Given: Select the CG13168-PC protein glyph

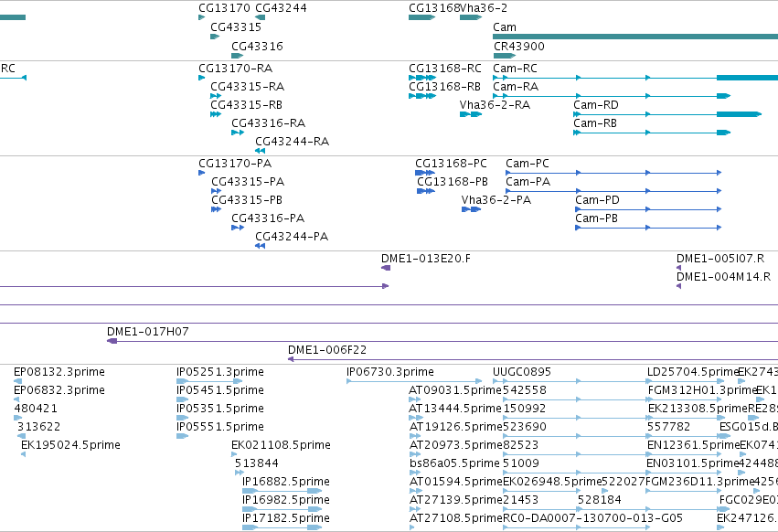Looking at the screenshot, I should (x=425, y=173).
